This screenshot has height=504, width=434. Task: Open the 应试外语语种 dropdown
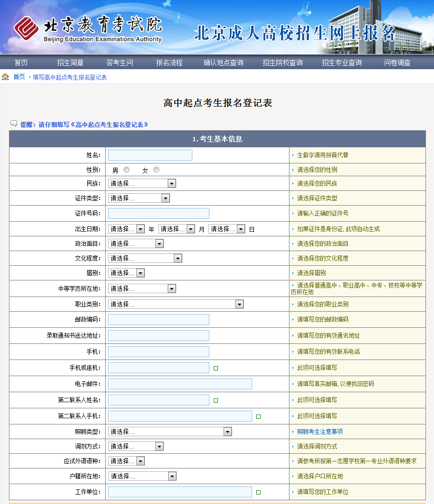pyautogui.click(x=127, y=461)
